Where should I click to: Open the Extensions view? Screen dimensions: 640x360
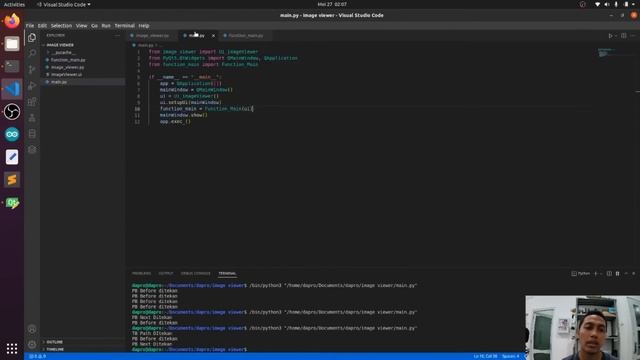[32, 102]
